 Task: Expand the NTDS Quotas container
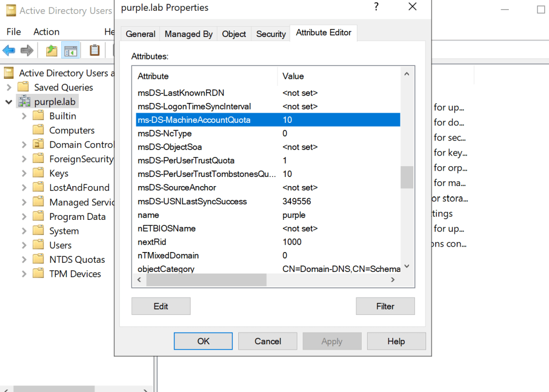24,260
